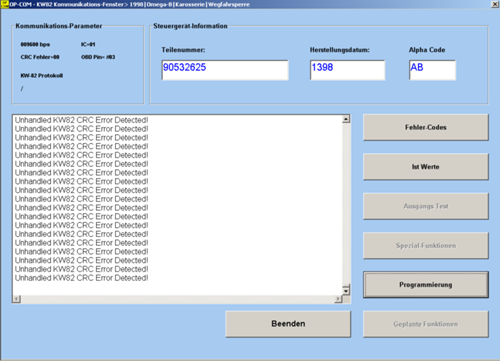Click the 'IC=01' text
This screenshot has height=361, width=500.
[x=88, y=44]
